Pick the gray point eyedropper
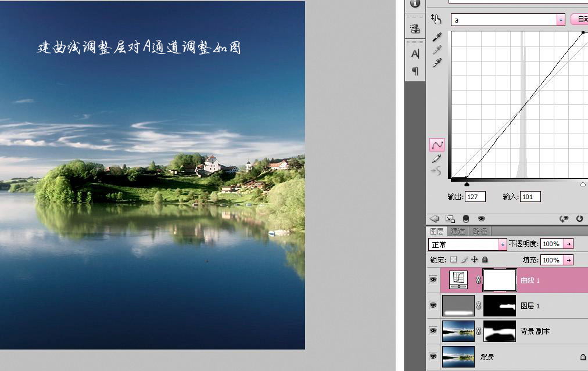The image size is (588, 371). pos(437,50)
